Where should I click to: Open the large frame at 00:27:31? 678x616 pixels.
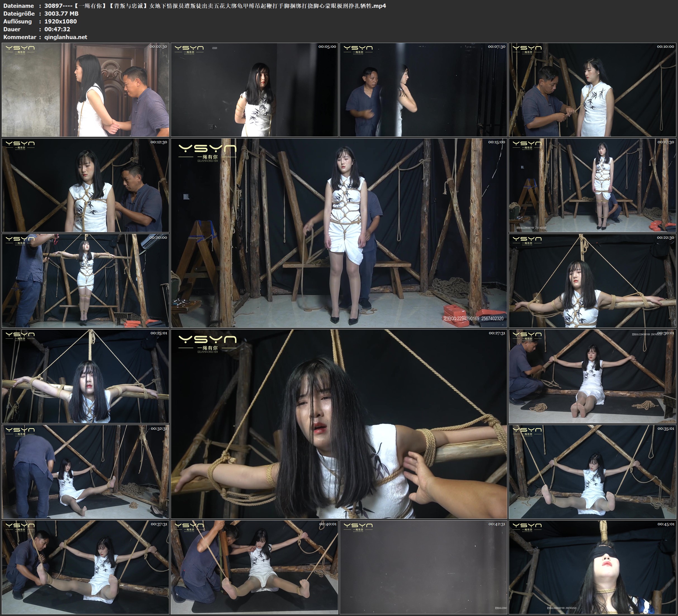click(x=339, y=424)
